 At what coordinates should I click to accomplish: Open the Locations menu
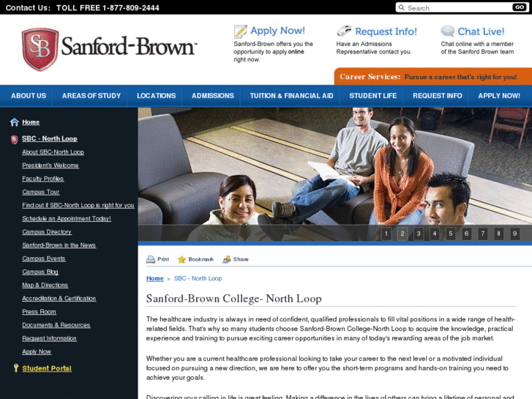(x=156, y=96)
